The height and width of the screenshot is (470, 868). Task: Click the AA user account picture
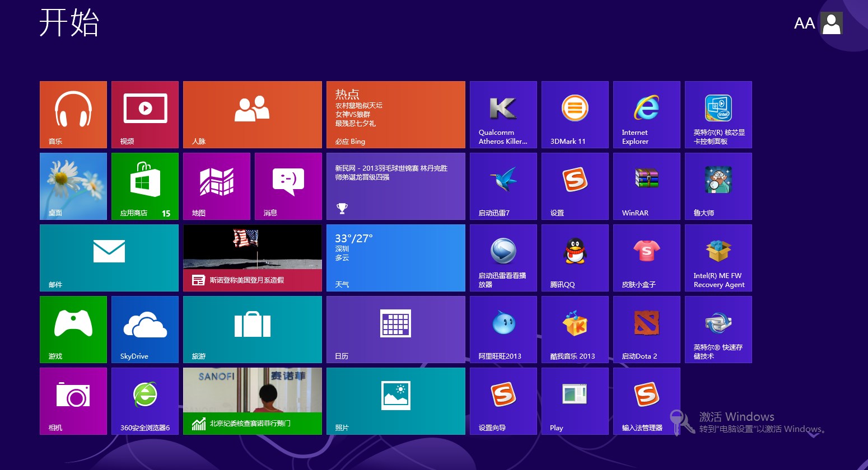[832, 23]
